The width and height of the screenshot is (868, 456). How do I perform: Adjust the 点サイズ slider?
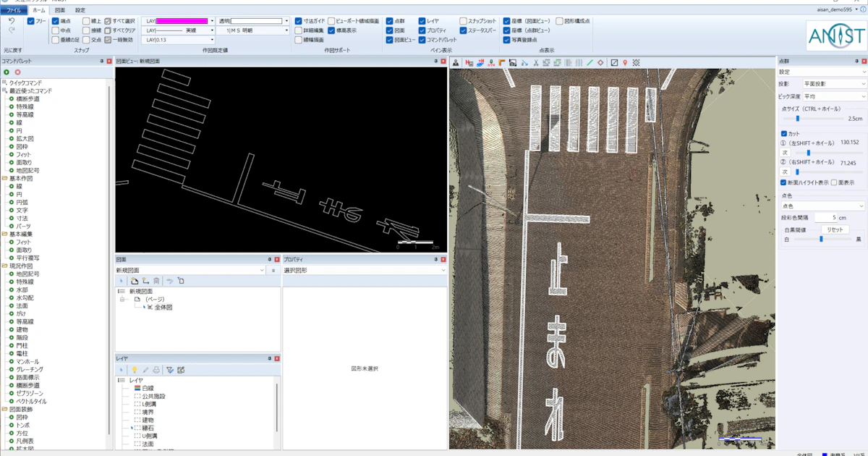tap(797, 118)
